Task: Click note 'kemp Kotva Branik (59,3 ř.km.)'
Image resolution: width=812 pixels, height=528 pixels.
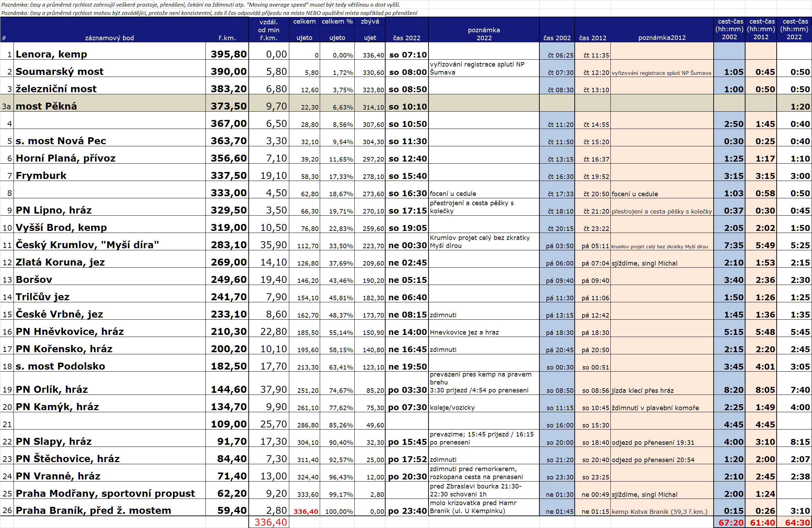Action: click(659, 512)
